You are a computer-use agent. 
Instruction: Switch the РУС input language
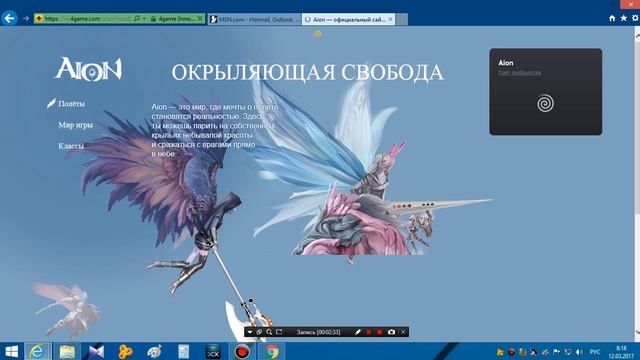coord(595,352)
